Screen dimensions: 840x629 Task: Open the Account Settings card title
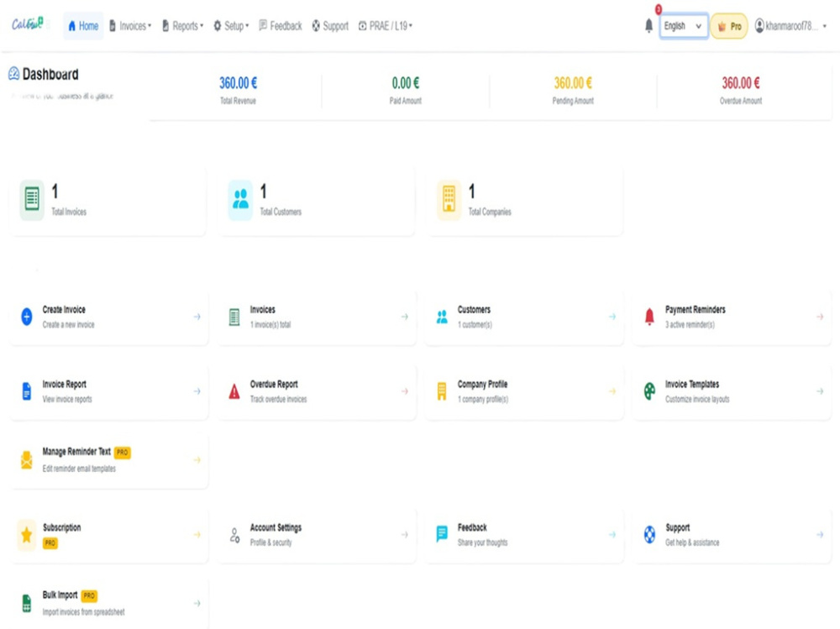pos(276,527)
